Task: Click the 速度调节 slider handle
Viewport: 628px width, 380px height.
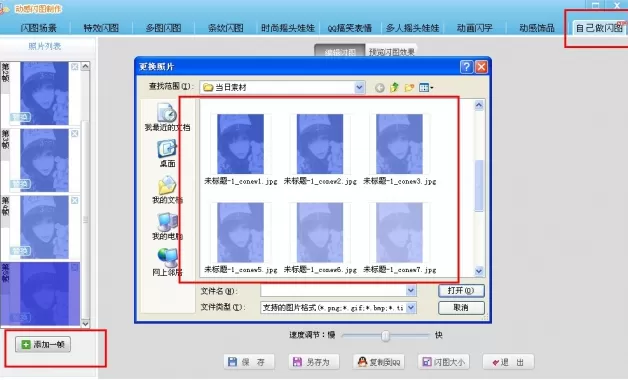Action: click(385, 336)
